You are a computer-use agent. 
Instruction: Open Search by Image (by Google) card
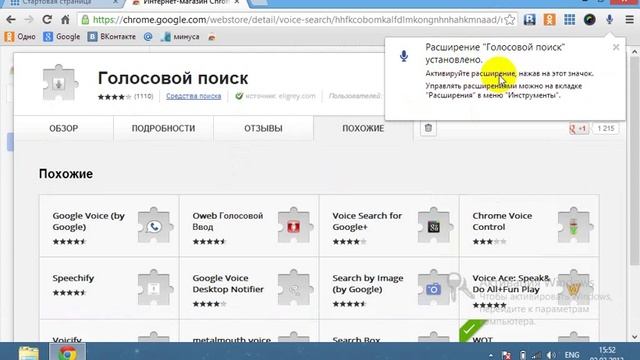click(389, 288)
